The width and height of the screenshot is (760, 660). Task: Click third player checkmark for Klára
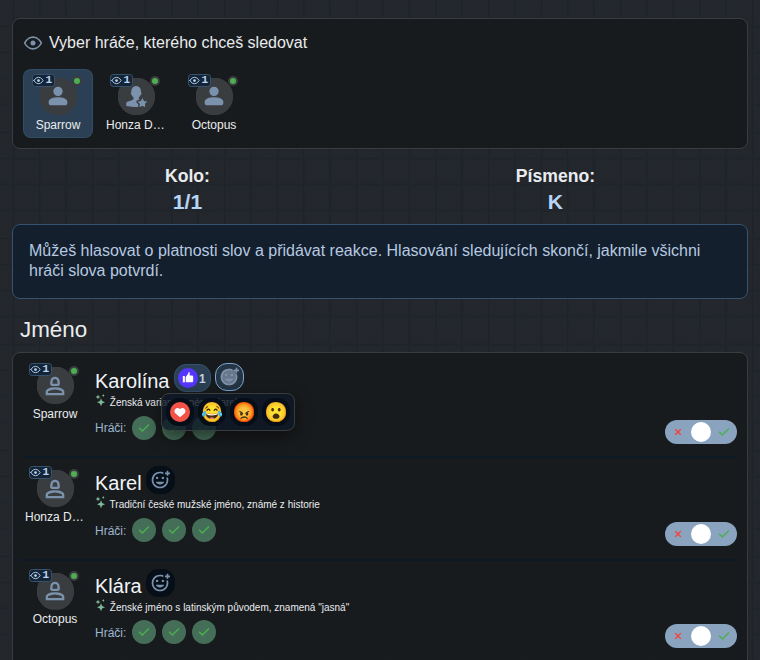(x=204, y=632)
